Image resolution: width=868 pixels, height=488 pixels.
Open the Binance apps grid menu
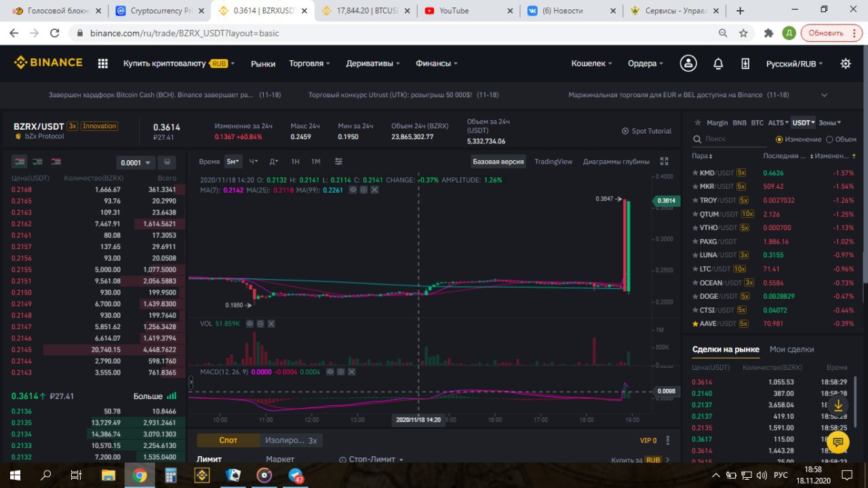(x=103, y=63)
